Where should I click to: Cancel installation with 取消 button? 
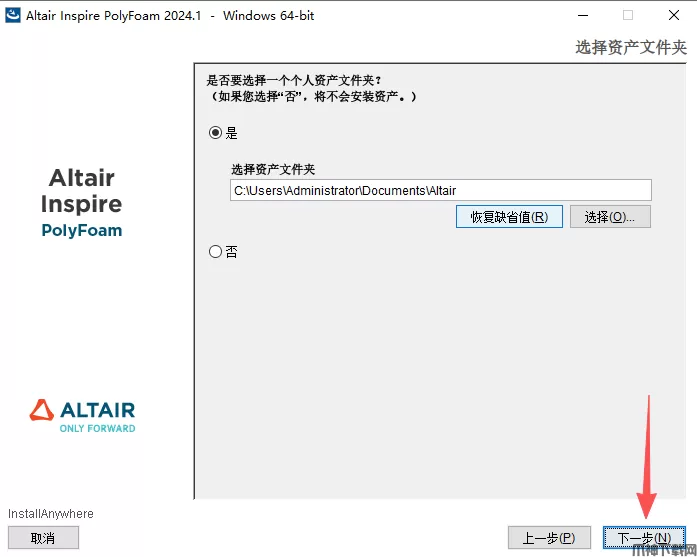tap(44, 538)
